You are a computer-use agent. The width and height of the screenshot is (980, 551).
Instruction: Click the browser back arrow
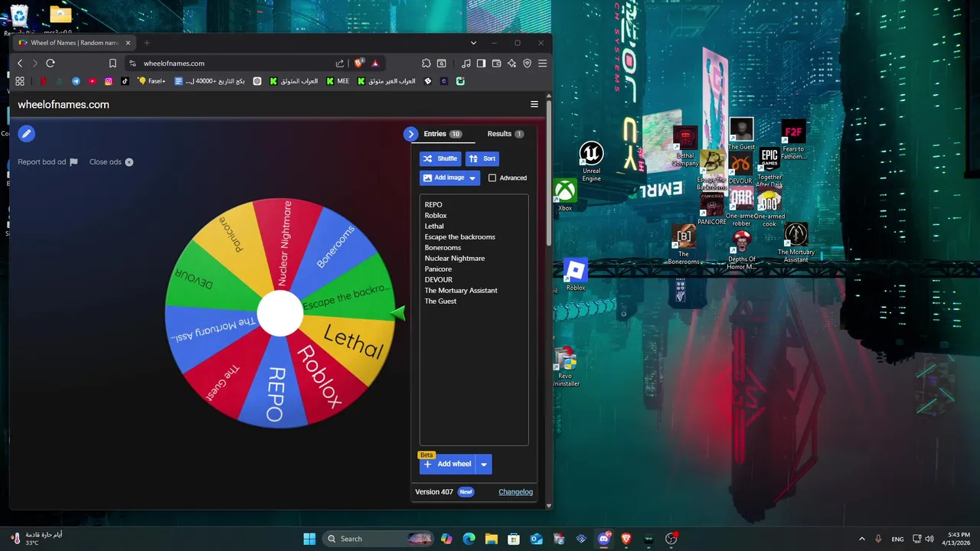(x=20, y=64)
